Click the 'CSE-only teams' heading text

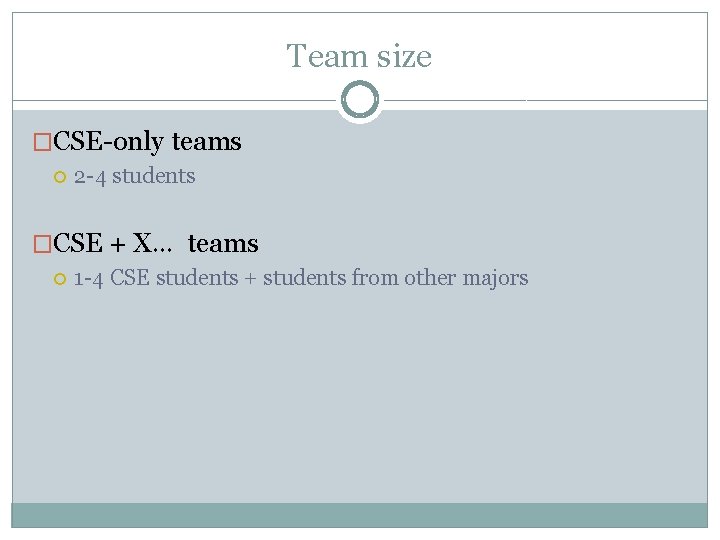tap(147, 142)
